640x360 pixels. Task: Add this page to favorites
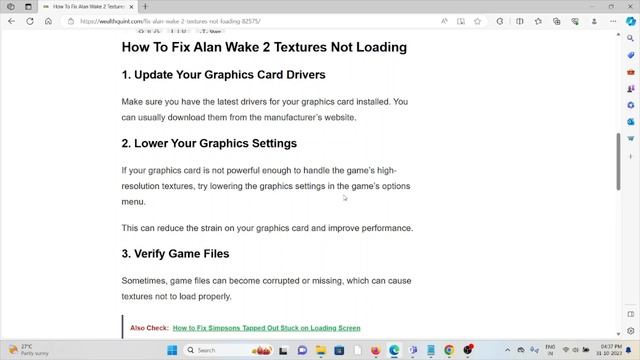click(478, 21)
